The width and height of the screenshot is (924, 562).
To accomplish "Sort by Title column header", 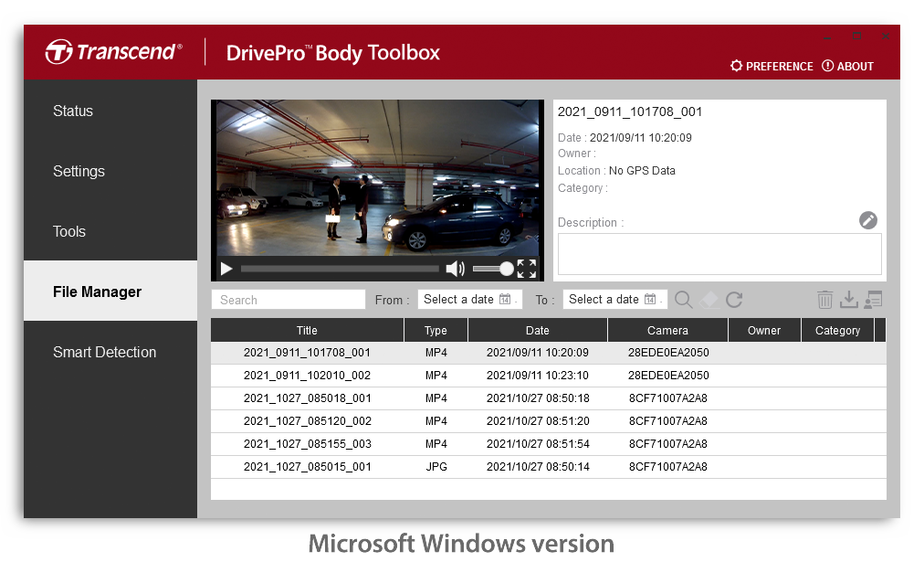I will pos(307,330).
